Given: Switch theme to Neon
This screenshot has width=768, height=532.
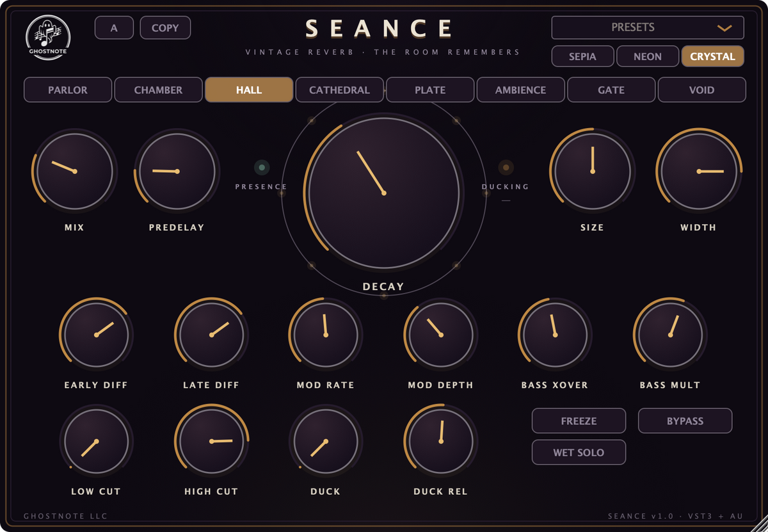Looking at the screenshot, I should [x=648, y=56].
